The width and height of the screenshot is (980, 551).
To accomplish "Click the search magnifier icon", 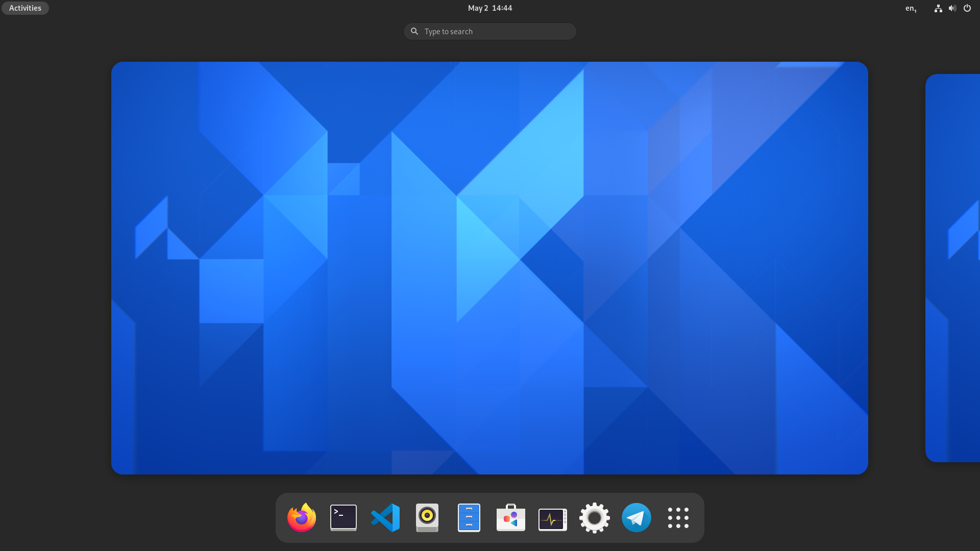I will tap(414, 32).
